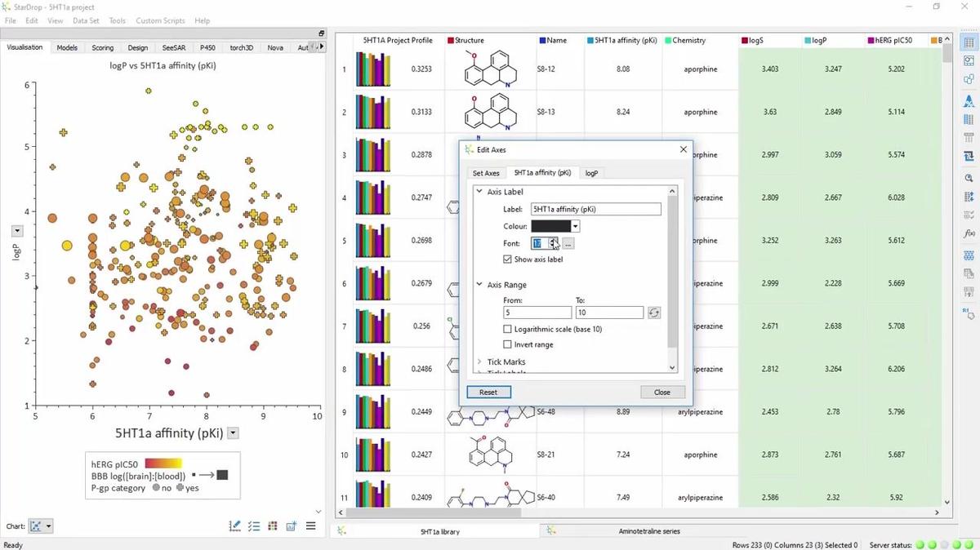Click the f(x) function icon in sidebar

969,234
